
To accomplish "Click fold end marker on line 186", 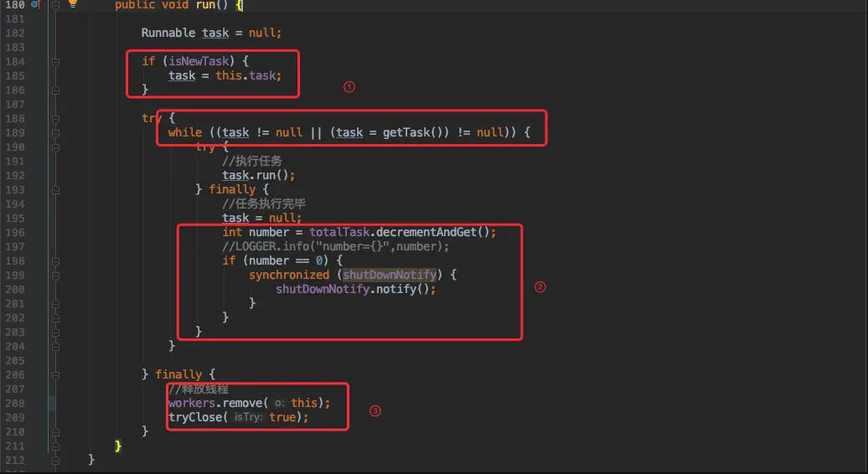I will tap(55, 90).
